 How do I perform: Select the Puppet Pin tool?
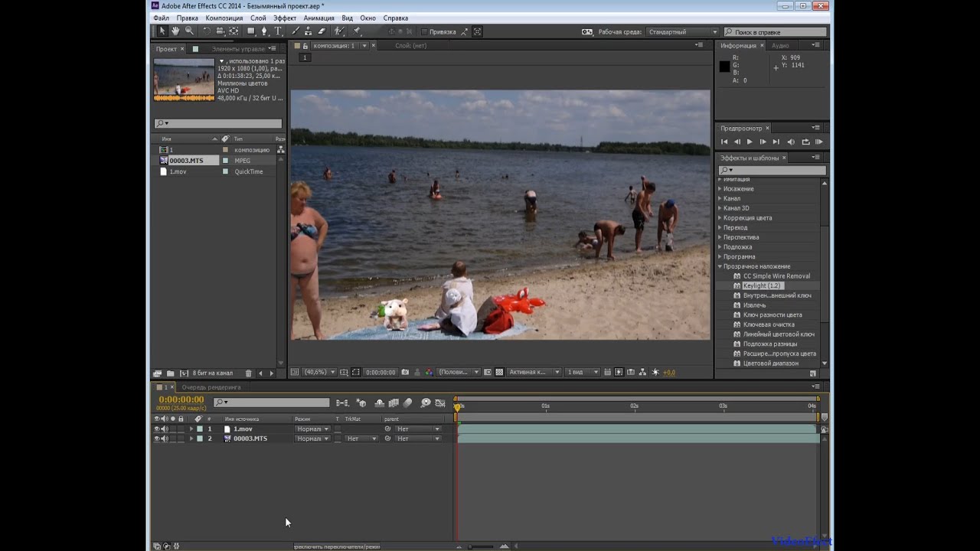click(x=356, y=31)
